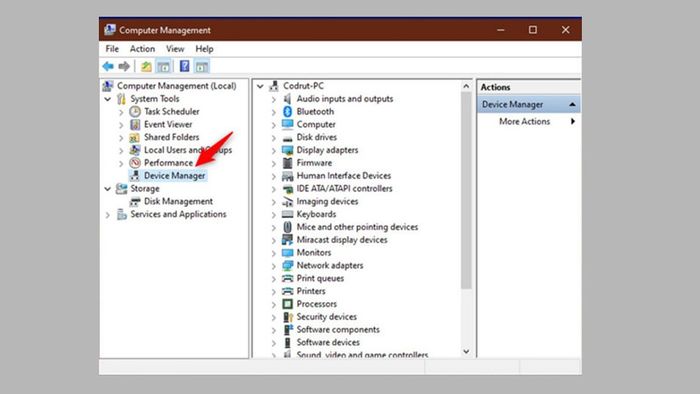Click the Mice and other pointing devices icon
Viewport: 700px width, 394px height.
coord(288,227)
